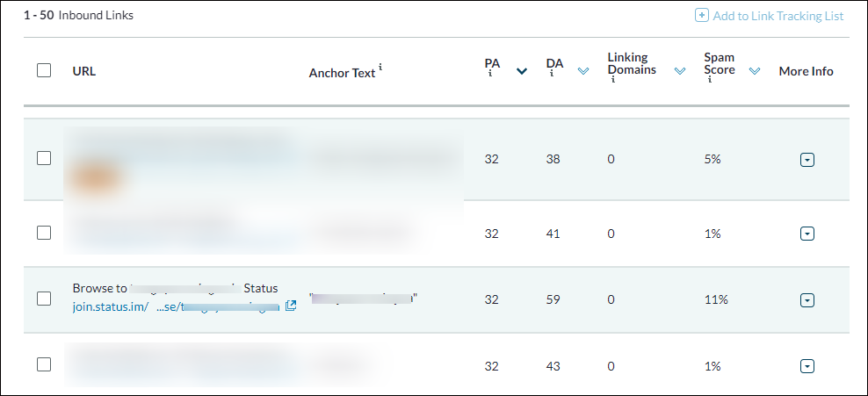The width and height of the screenshot is (868, 396).
Task: Check the row with DA 43
Action: click(44, 364)
